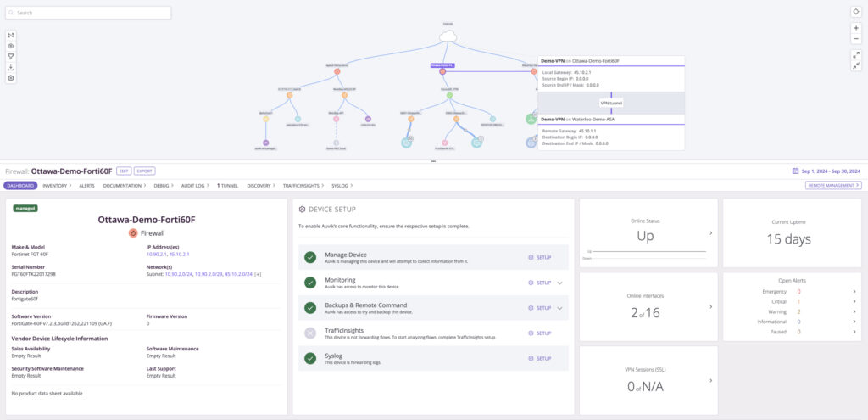Screen dimensions: 868x420
Task: Open the 10.90.2.1 IP address link
Action: point(159,253)
